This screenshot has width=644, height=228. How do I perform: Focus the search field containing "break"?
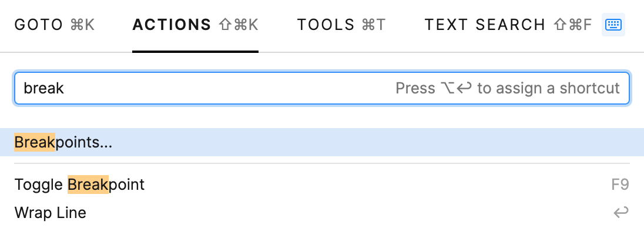tap(321, 88)
